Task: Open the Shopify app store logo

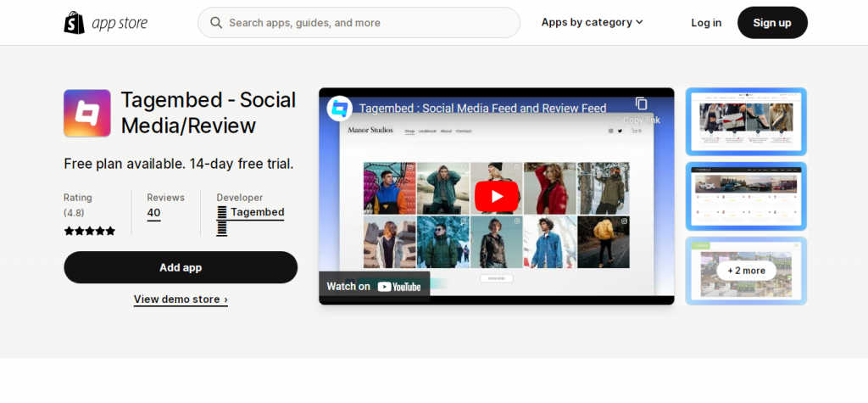Action: [x=106, y=23]
